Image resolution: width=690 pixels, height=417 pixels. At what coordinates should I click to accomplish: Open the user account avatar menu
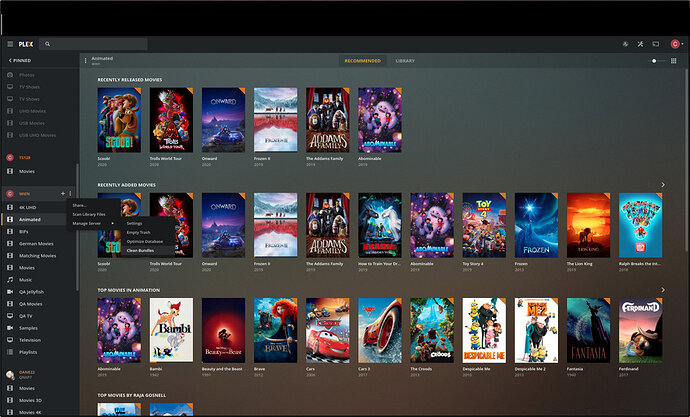pos(675,44)
